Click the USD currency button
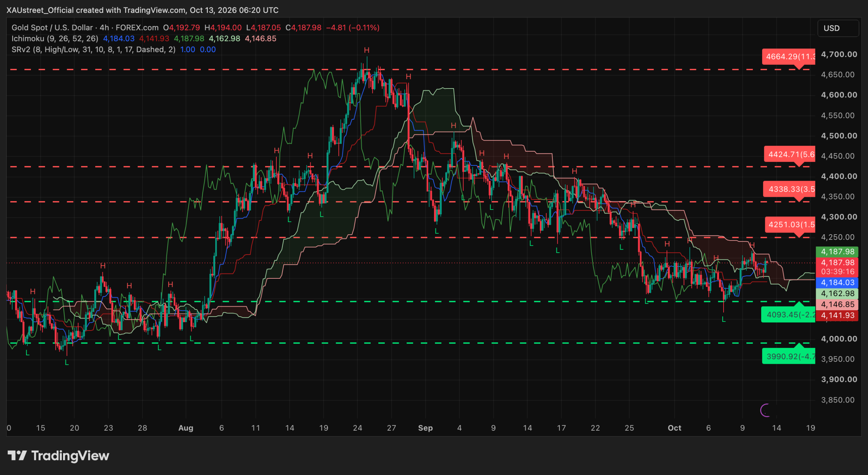868x475 pixels. 838,28
